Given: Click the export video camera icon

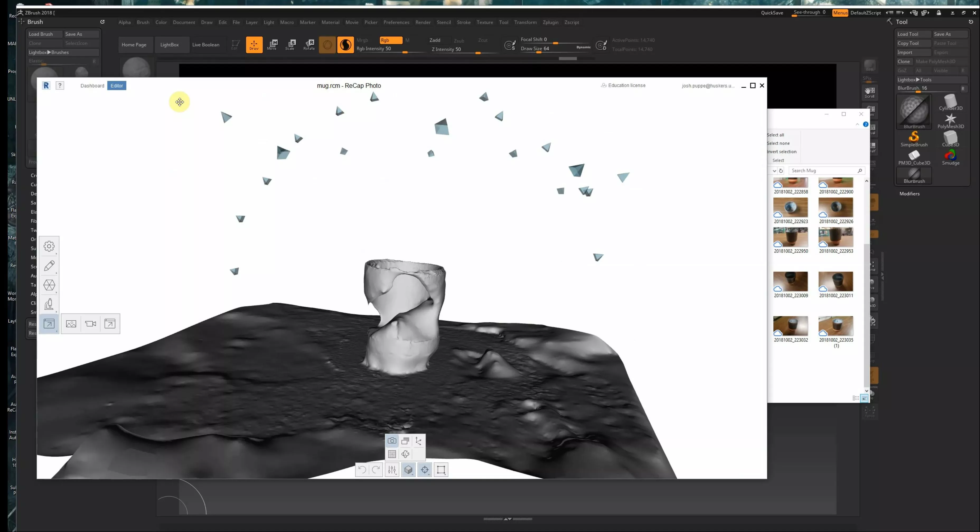Looking at the screenshot, I should click(x=91, y=324).
